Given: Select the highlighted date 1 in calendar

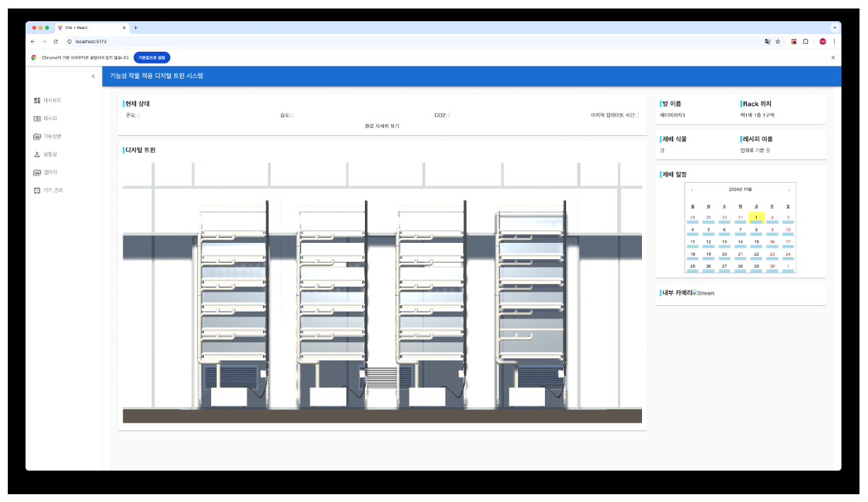Looking at the screenshot, I should point(756,217).
